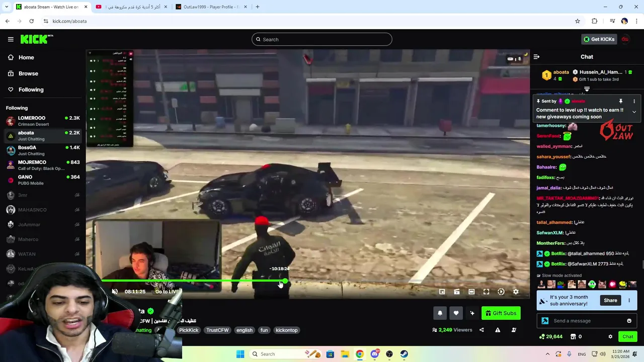Send message with Chat button
Image resolution: width=644 pixels, height=362 pixels.
627,336
